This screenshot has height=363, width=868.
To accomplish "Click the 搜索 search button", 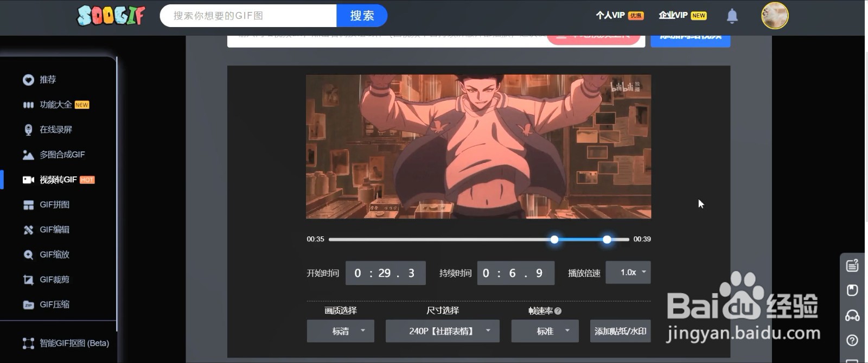I will [362, 16].
